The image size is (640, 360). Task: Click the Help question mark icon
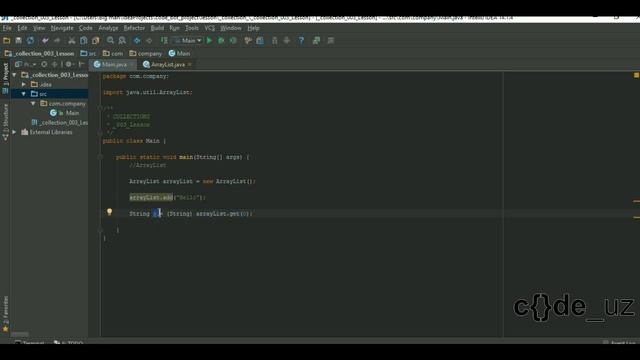301,40
